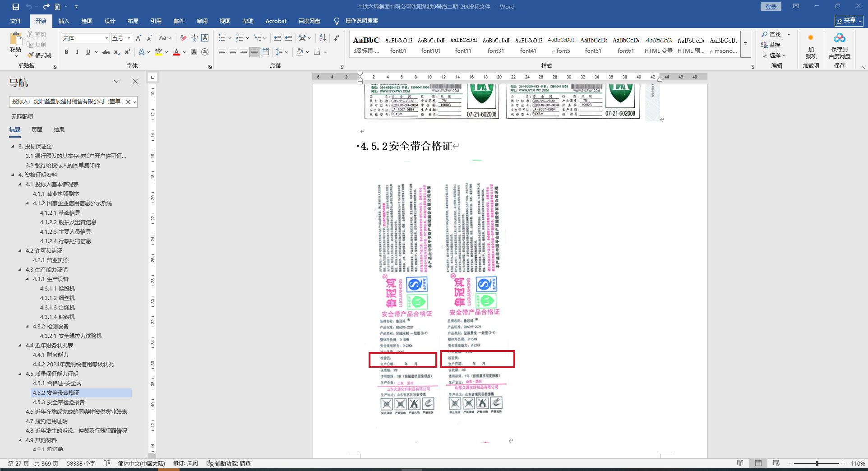Toggle character border
The height and width of the screenshot is (471, 868).
(x=205, y=38)
